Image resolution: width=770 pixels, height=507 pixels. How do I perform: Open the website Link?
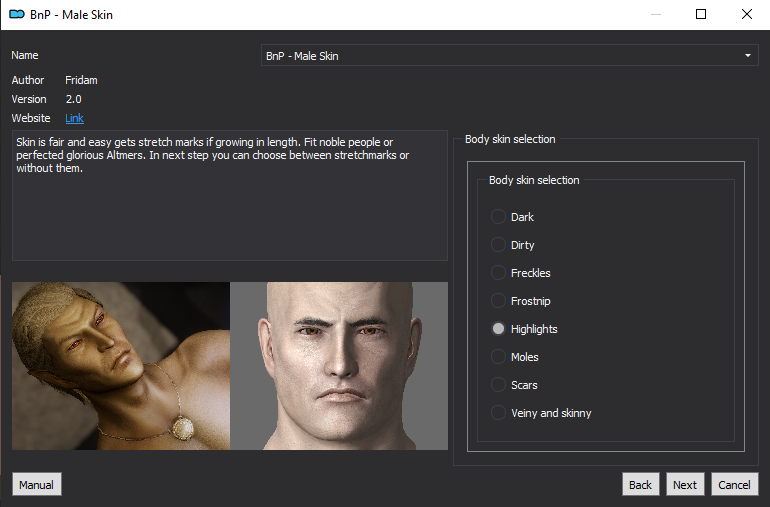tap(74, 118)
